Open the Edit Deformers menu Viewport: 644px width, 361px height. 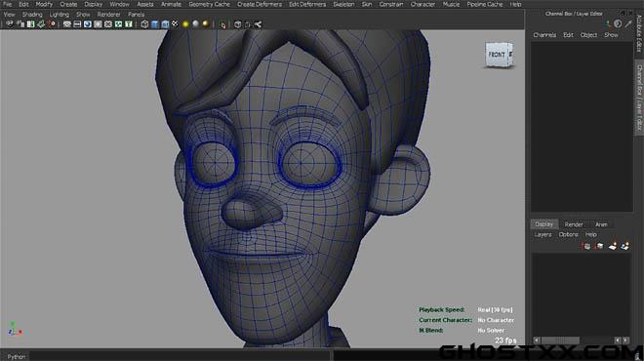307,4
